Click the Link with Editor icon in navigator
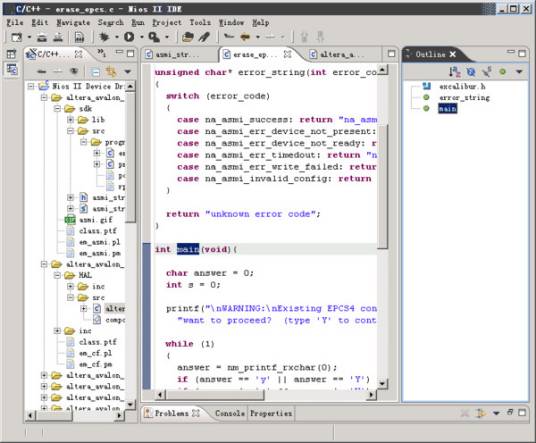The image size is (536, 443). (x=111, y=72)
